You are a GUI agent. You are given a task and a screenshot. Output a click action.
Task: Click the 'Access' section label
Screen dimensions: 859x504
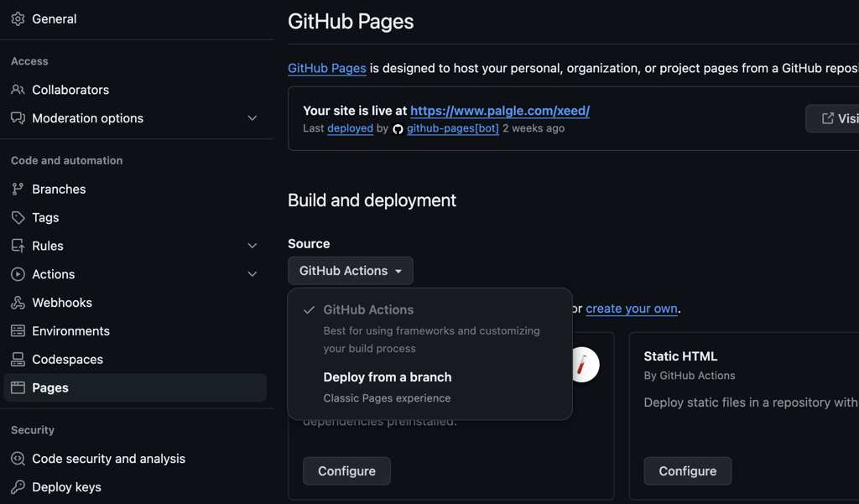tap(29, 61)
